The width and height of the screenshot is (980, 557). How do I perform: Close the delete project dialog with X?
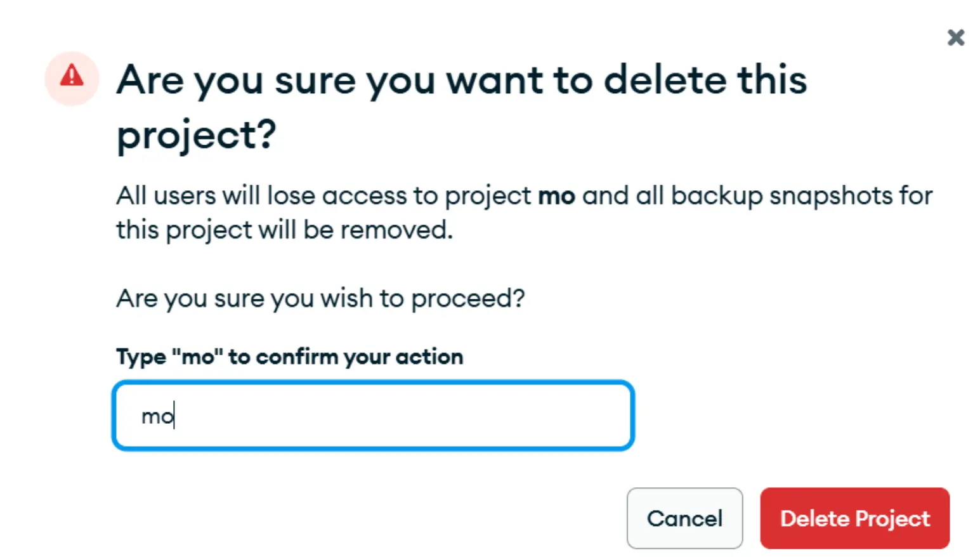956,38
